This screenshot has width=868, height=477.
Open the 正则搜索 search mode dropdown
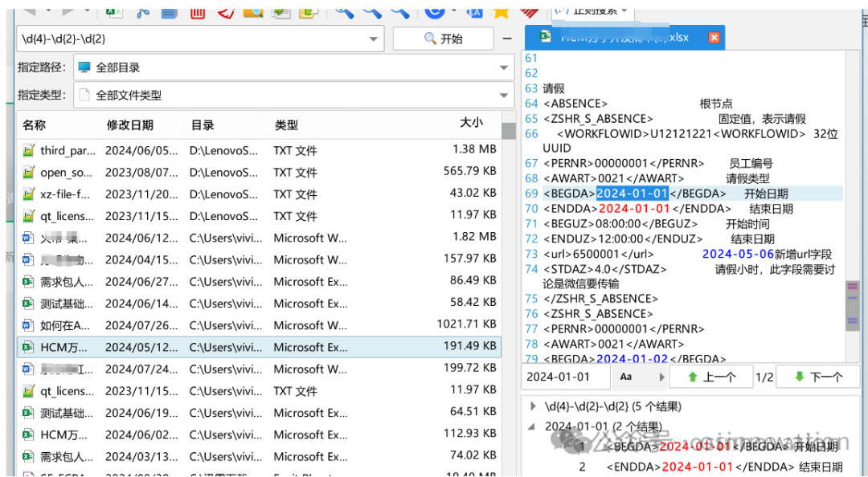(x=594, y=11)
